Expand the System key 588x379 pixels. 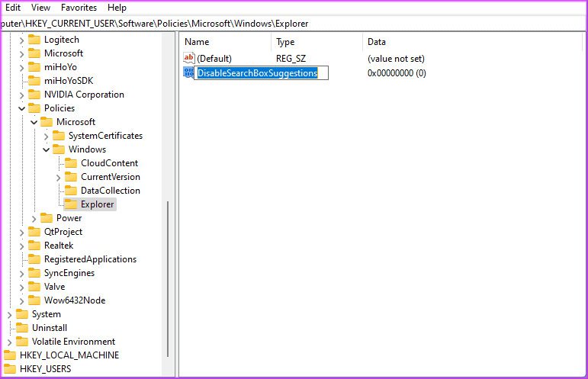[9, 315]
